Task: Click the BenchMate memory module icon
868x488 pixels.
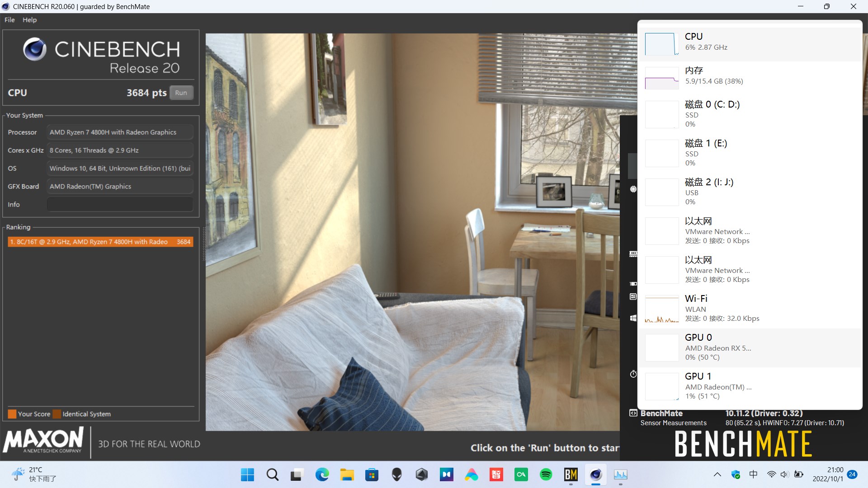Action: 633,254
